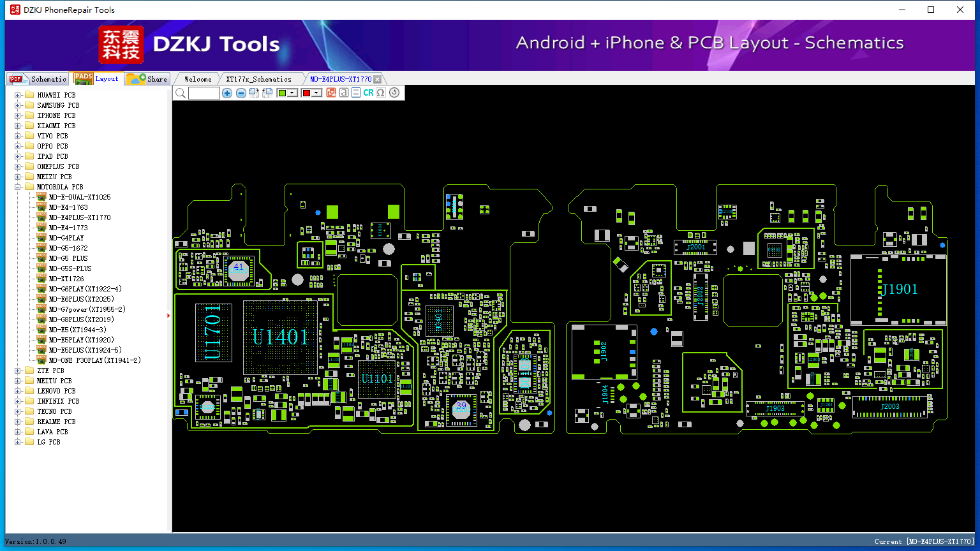Switch to the Schematic PDF tab
The image size is (980, 551).
coord(38,79)
